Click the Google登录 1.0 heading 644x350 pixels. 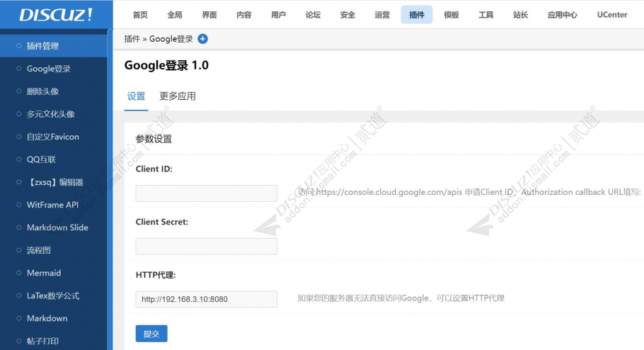click(166, 65)
